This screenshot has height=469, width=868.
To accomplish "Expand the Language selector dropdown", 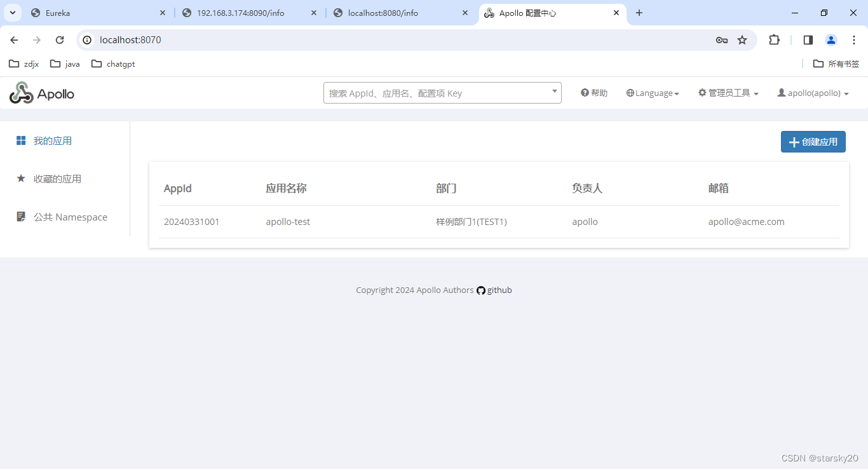I will point(653,92).
